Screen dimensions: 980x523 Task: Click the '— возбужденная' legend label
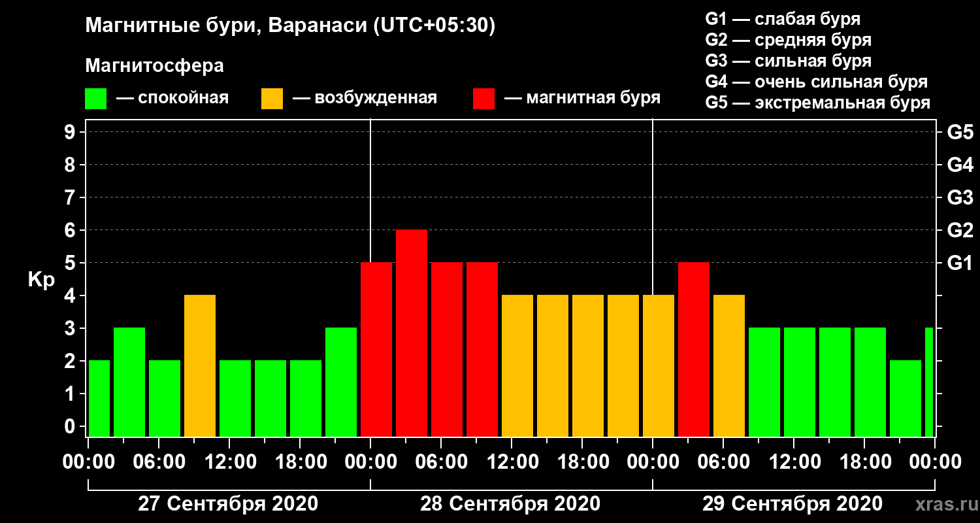(x=365, y=99)
